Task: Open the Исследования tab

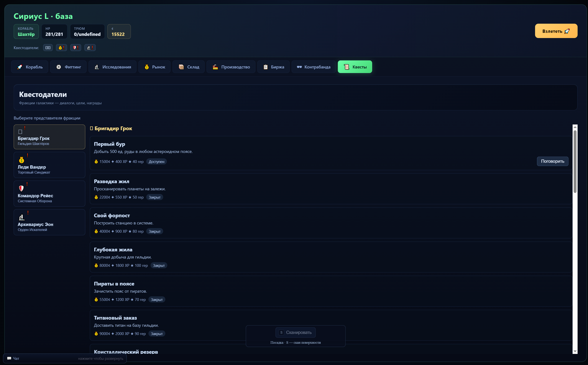Action: coord(112,67)
